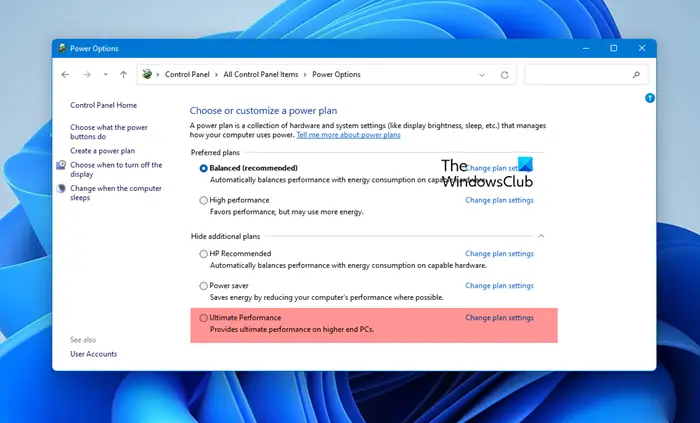Click All Control Panel Items breadcrumb
The height and width of the screenshot is (423, 700).
[261, 75]
